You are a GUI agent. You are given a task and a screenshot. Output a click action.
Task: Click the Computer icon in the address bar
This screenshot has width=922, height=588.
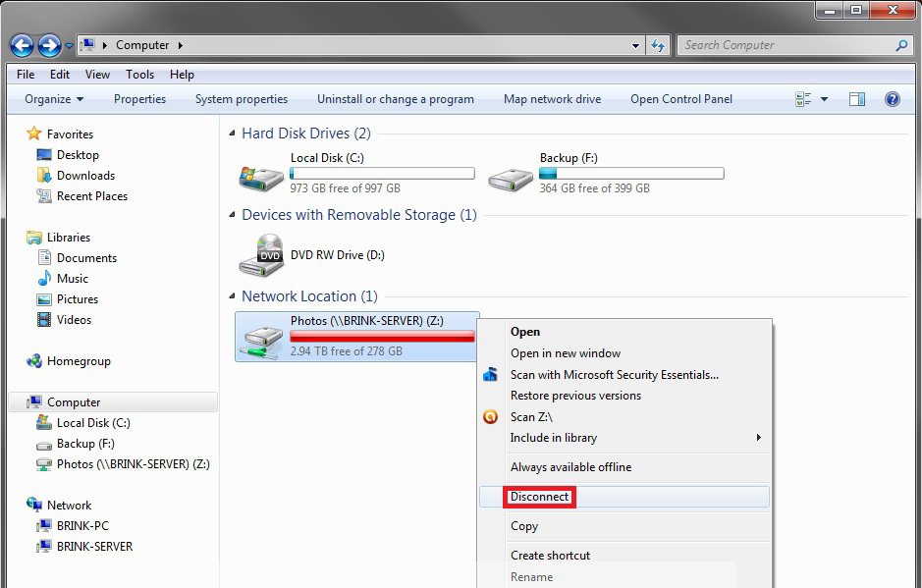[x=88, y=45]
